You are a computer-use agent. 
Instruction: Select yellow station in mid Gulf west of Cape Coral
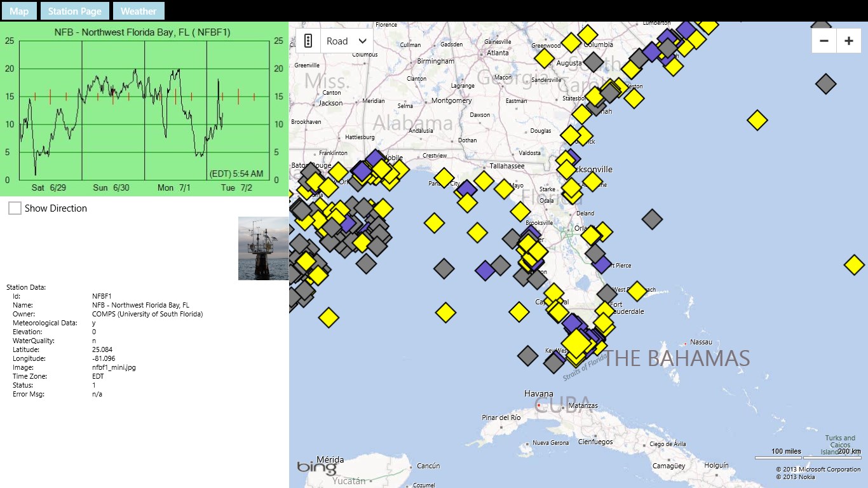[x=445, y=313]
